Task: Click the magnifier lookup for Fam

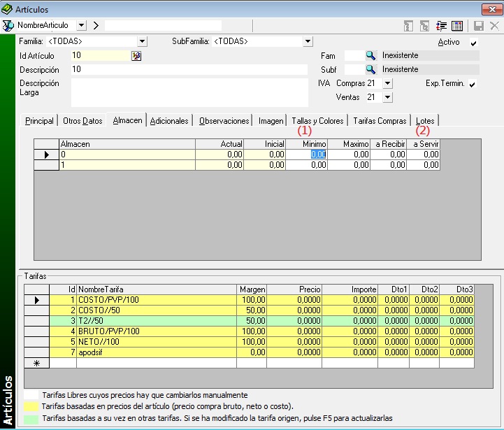Action: pos(370,56)
